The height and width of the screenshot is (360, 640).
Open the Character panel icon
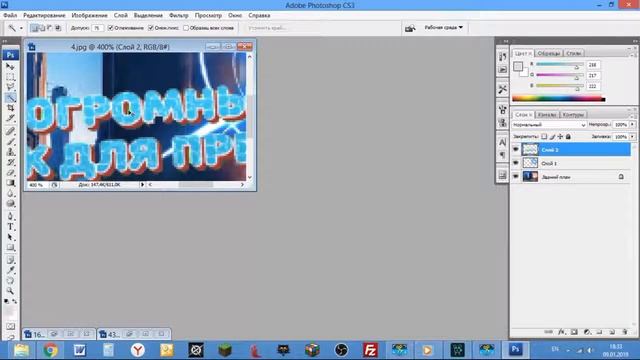tap(502, 142)
